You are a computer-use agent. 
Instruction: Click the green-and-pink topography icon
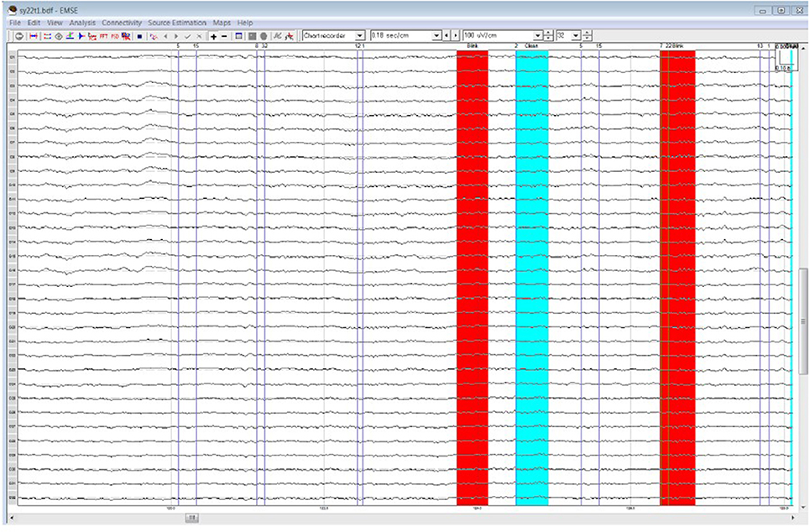coord(70,36)
